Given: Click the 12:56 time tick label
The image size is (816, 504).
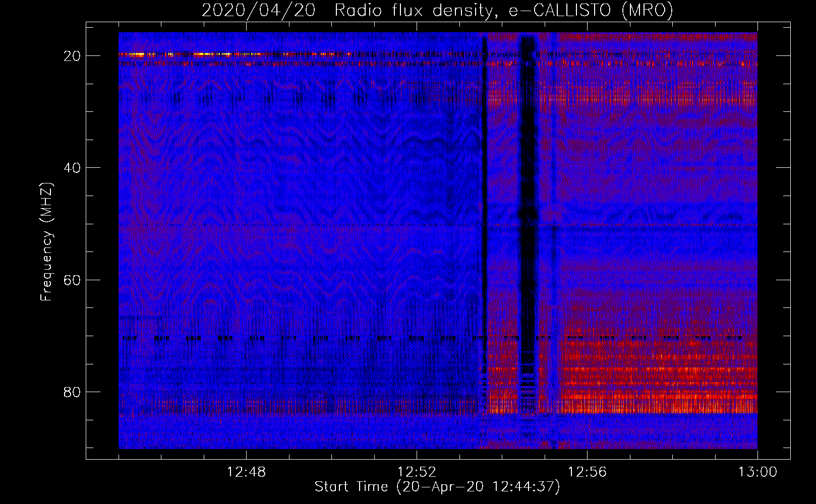Looking at the screenshot, I should tap(588, 472).
